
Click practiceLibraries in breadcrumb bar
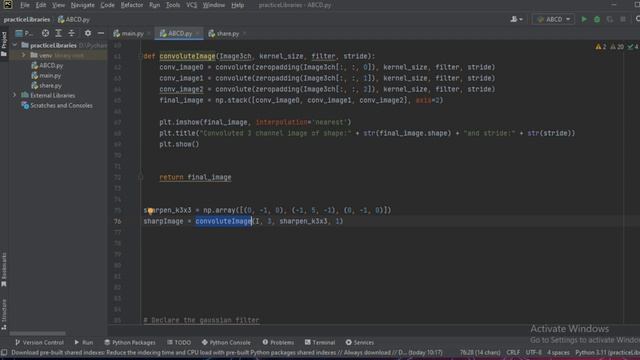click(27, 19)
